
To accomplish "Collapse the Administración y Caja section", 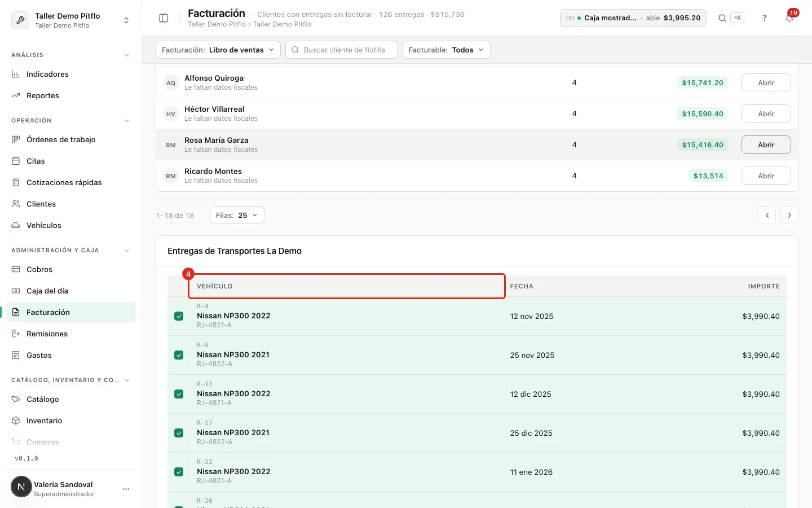I will tap(127, 251).
